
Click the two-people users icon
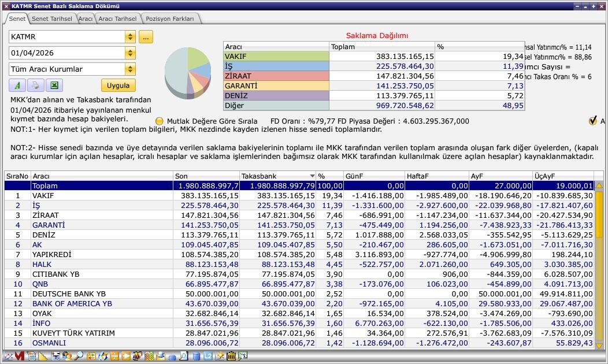coord(66,356)
